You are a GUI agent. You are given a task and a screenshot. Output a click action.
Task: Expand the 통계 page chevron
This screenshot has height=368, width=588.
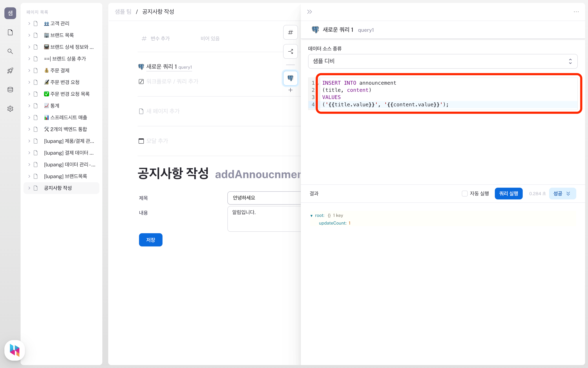click(x=29, y=106)
